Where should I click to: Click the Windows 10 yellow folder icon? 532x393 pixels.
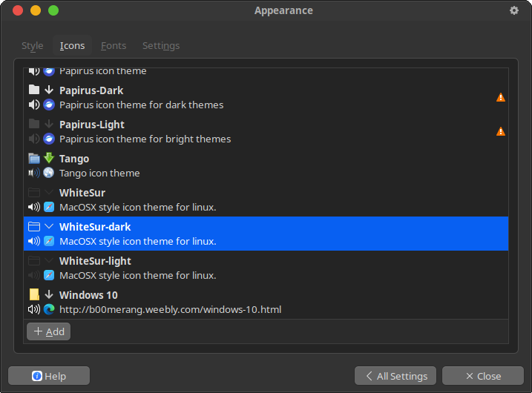pos(34,294)
